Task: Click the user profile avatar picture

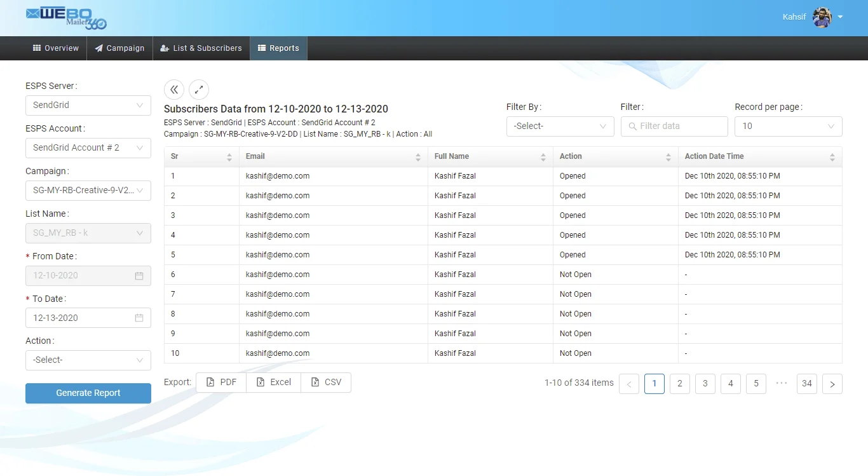Action: tap(822, 17)
